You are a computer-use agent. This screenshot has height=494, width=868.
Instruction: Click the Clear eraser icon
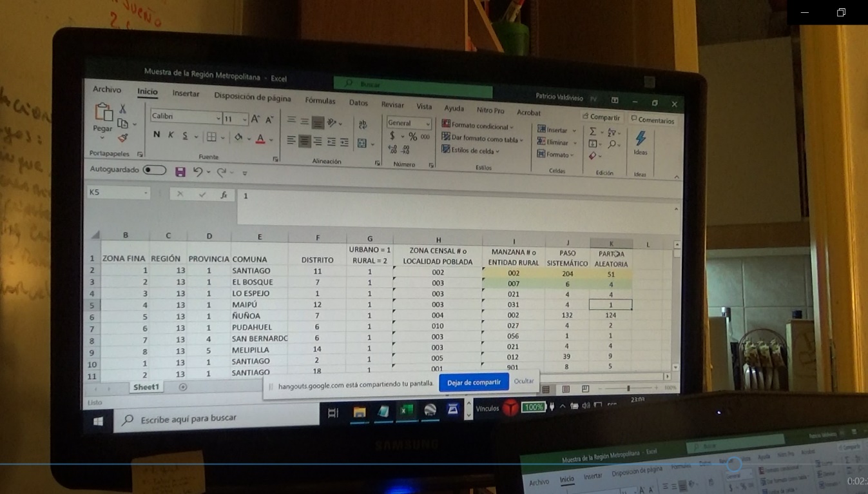pyautogui.click(x=592, y=156)
